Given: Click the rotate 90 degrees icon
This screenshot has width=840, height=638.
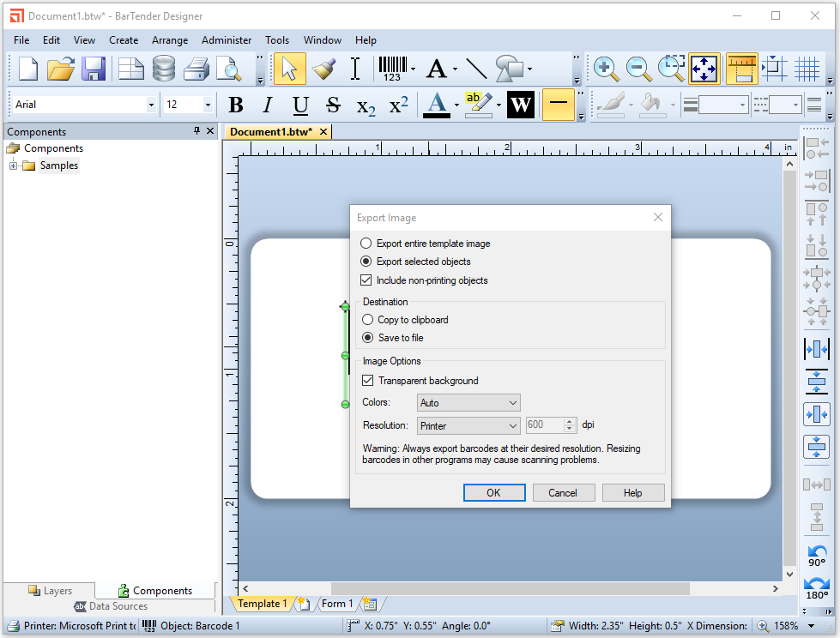Looking at the screenshot, I should coord(817,556).
